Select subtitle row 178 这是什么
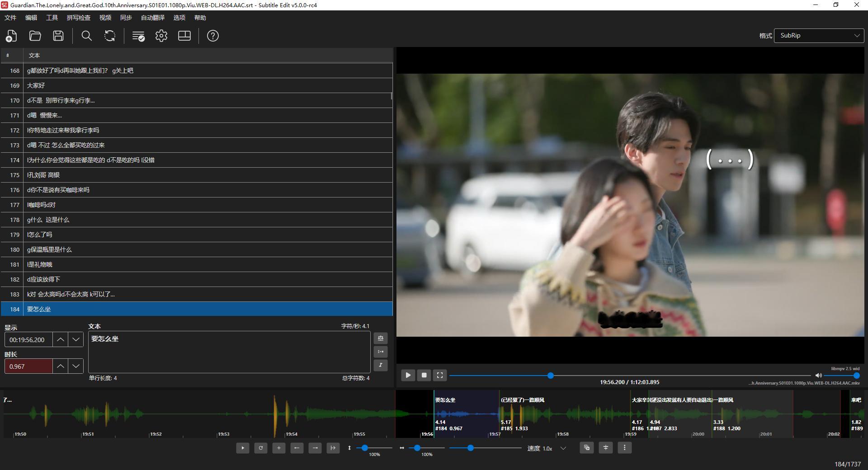 (197, 220)
